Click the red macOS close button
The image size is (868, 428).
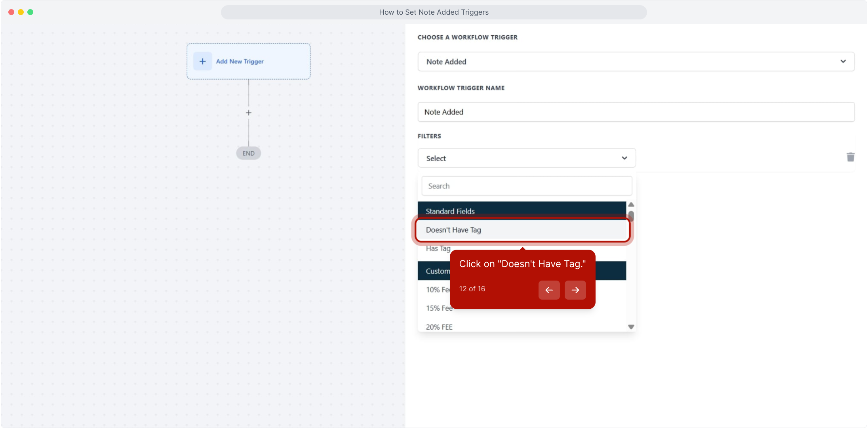[x=11, y=12]
